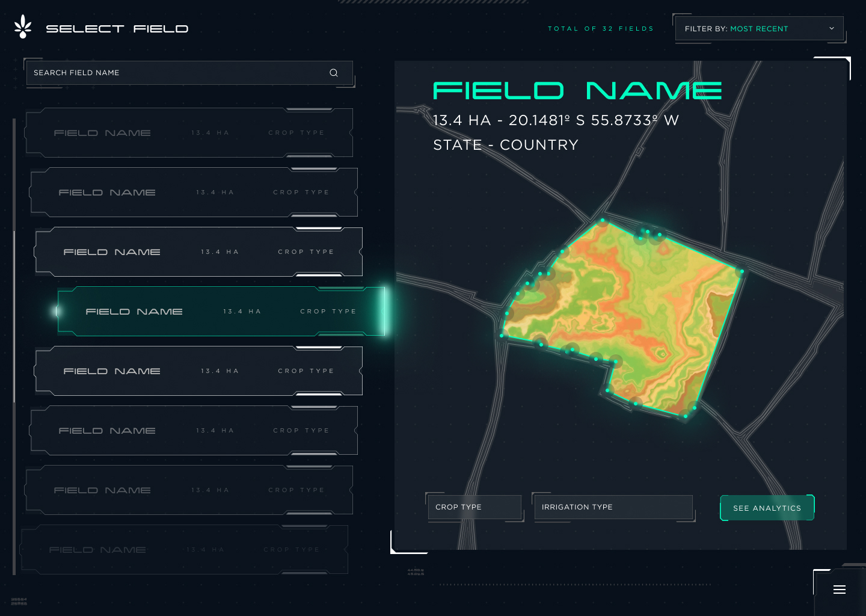Image resolution: width=866 pixels, height=616 pixels.
Task: Focus the Search Field Name input
Action: coord(189,73)
